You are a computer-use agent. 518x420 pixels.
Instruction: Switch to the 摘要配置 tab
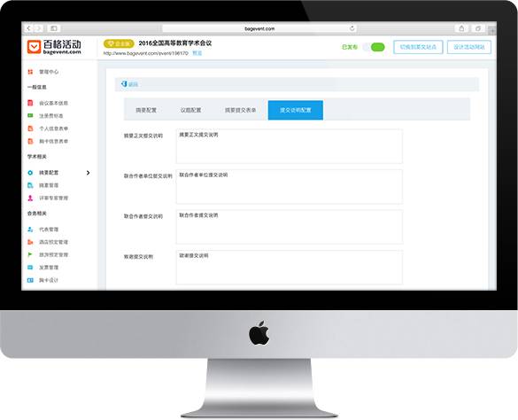pos(146,110)
